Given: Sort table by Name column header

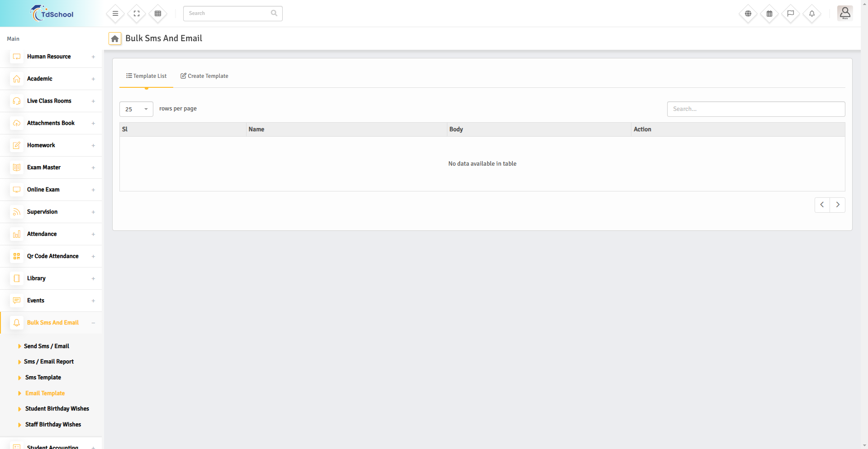Looking at the screenshot, I should click(x=256, y=129).
